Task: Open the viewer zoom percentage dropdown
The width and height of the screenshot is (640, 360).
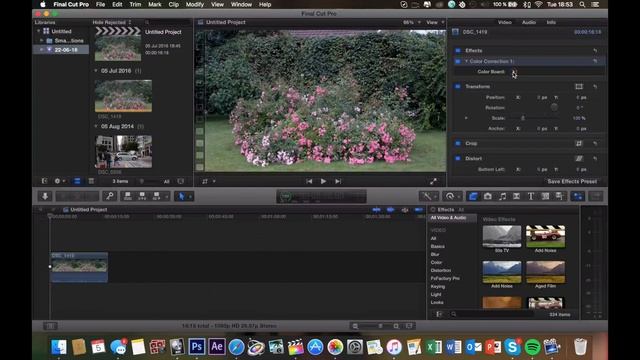Action: [411, 22]
